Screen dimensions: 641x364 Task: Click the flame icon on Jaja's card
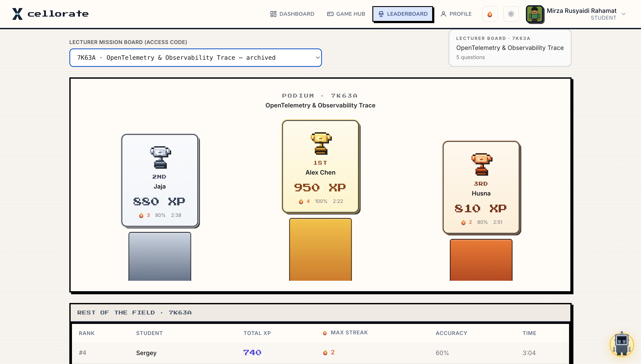[x=141, y=215]
